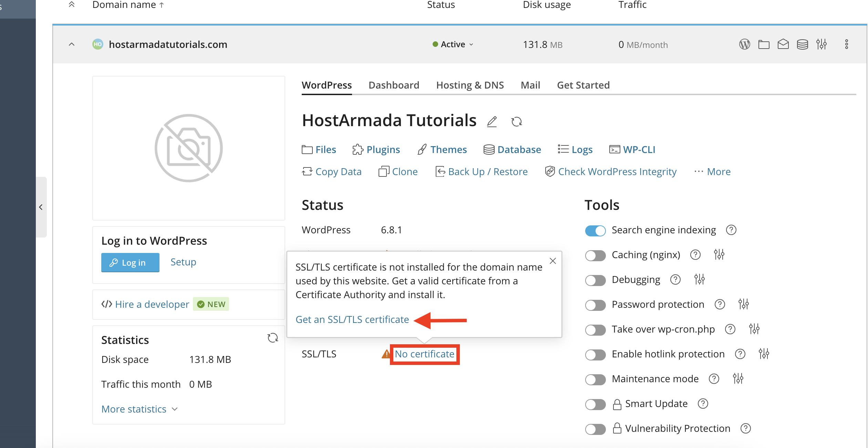Screen dimensions: 868x448
Task: Click the database icon in domain row
Action: (x=802, y=44)
